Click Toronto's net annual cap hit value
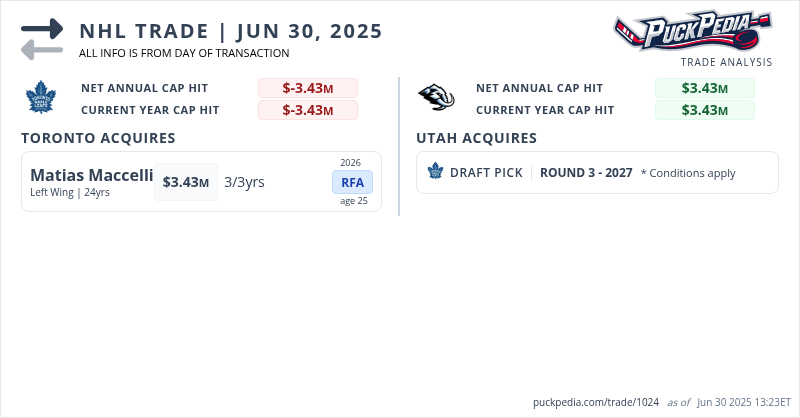 (307, 88)
